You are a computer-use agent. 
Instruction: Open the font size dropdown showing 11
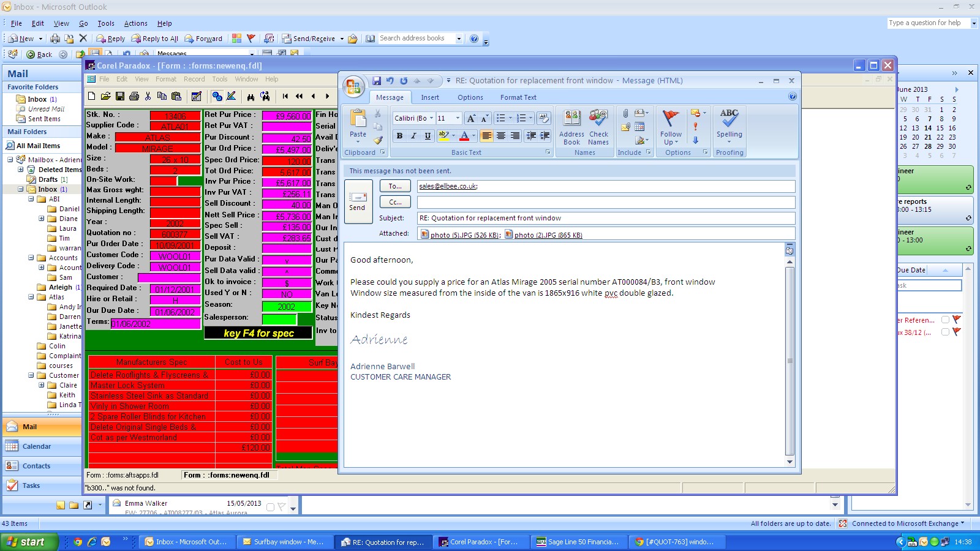point(457,118)
